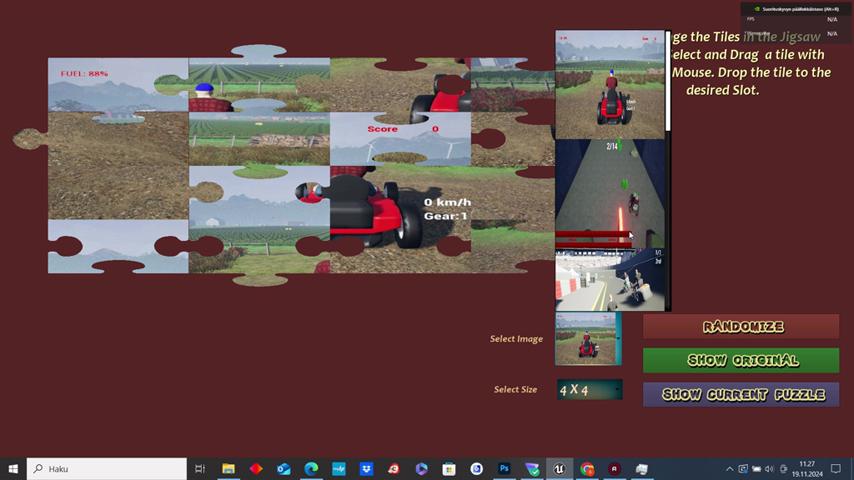This screenshot has height=480, width=854.
Task: Open File Explorer from the taskbar
Action: [228, 469]
